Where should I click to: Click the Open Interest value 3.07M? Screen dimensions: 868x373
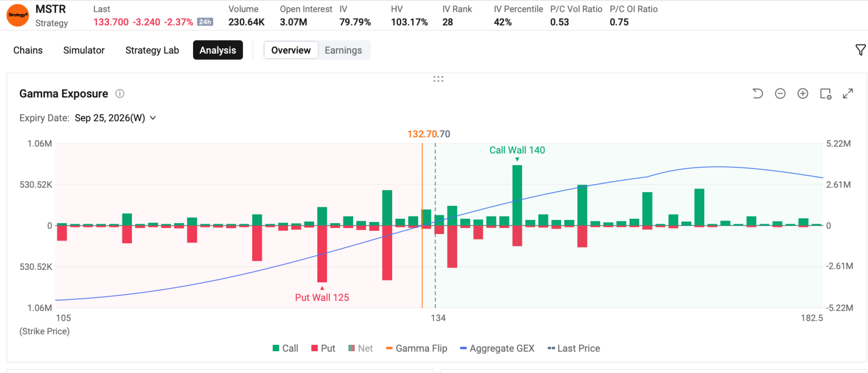pyautogui.click(x=293, y=22)
